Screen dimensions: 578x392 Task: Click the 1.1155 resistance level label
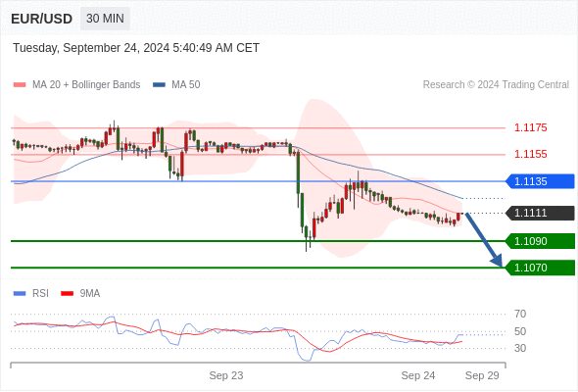point(530,154)
